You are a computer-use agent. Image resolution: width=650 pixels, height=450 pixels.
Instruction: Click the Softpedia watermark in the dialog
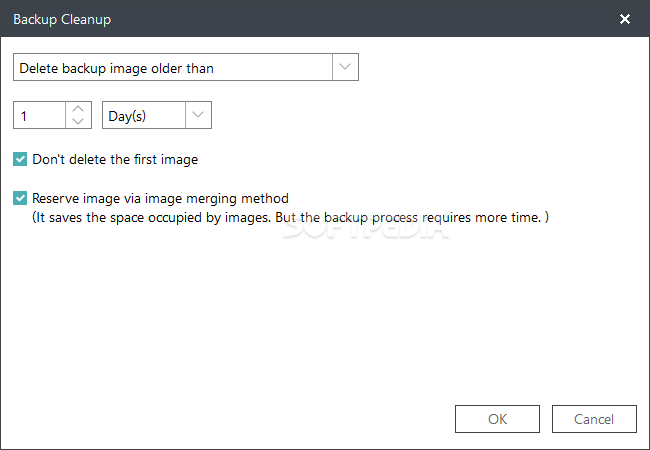click(x=364, y=228)
